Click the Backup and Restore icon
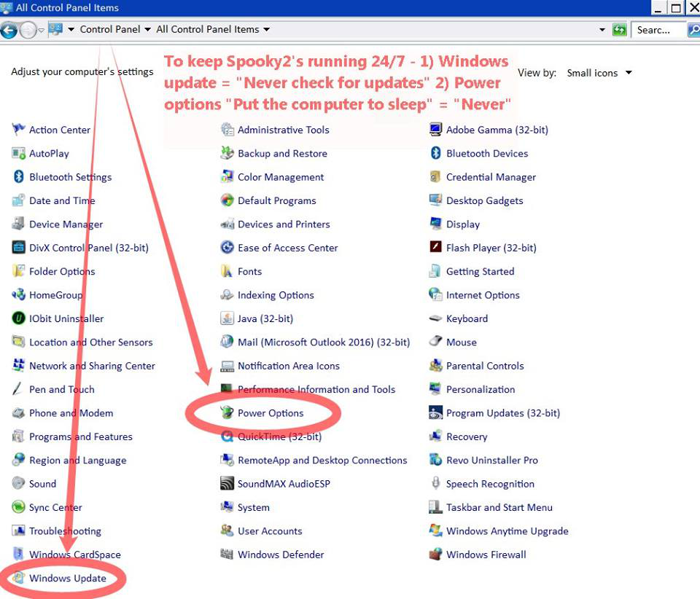The width and height of the screenshot is (700, 599). 227,154
